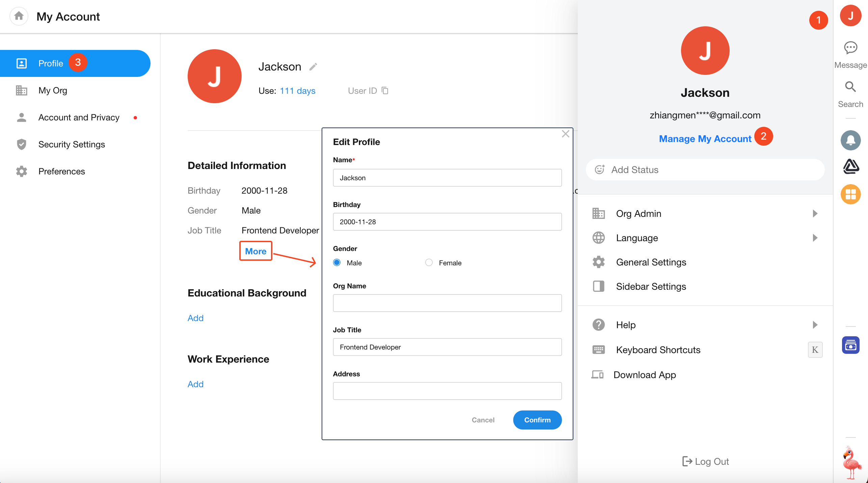The height and width of the screenshot is (483, 868).
Task: Go to Account and Privacy section
Action: (x=79, y=117)
